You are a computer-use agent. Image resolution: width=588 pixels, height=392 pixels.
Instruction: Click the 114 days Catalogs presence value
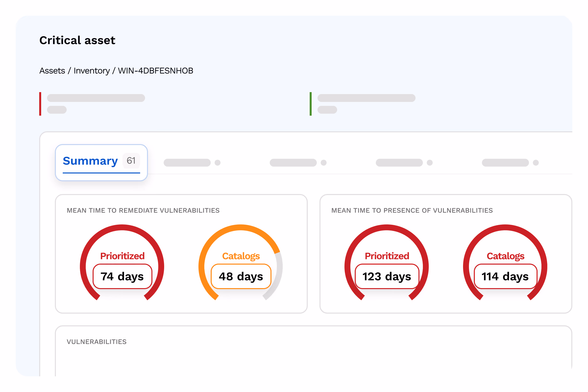[x=505, y=277]
